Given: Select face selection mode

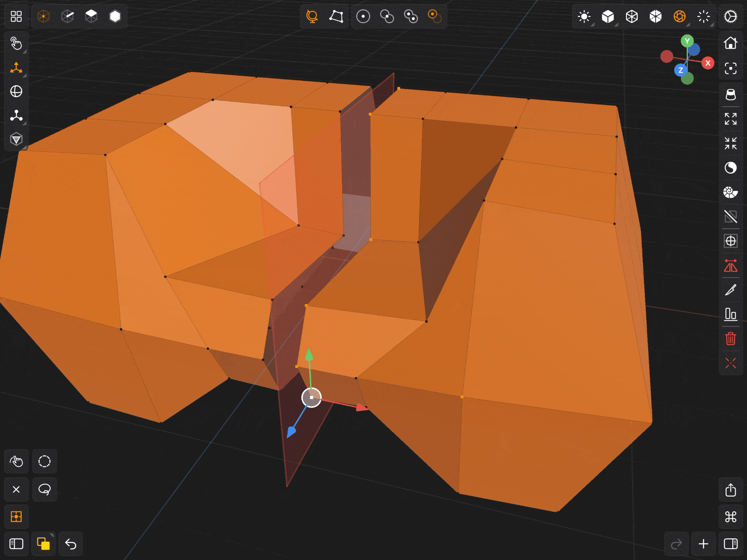Looking at the screenshot, I should pos(91,16).
